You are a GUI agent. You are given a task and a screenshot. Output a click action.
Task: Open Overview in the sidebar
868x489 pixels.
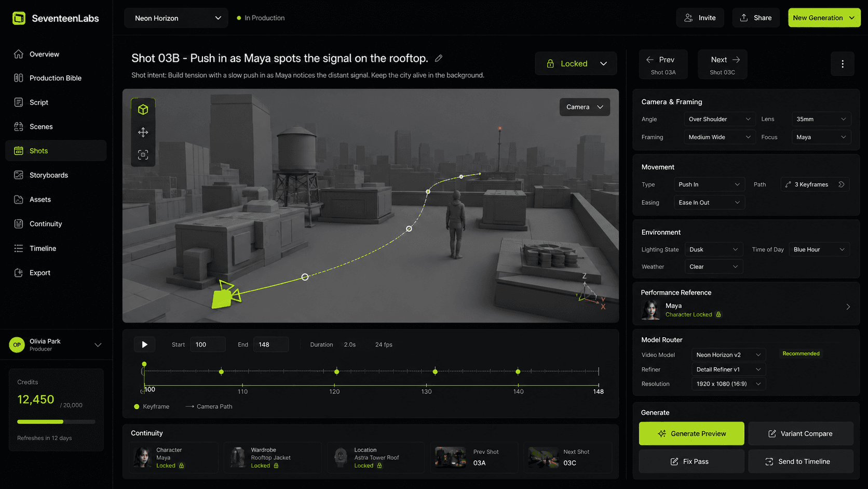(x=56, y=54)
